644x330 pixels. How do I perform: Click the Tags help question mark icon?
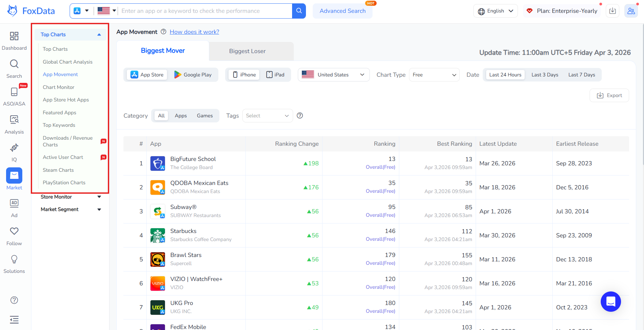click(x=300, y=116)
